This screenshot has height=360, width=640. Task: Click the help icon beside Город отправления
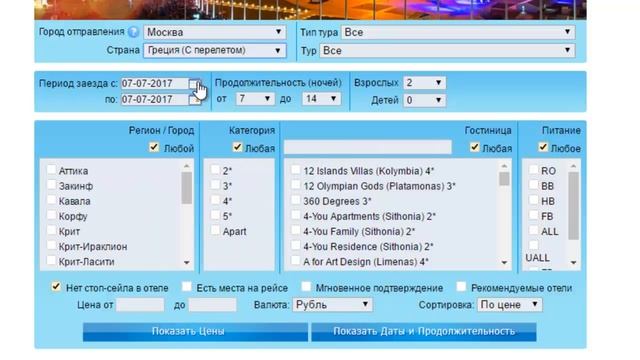pyautogui.click(x=133, y=32)
